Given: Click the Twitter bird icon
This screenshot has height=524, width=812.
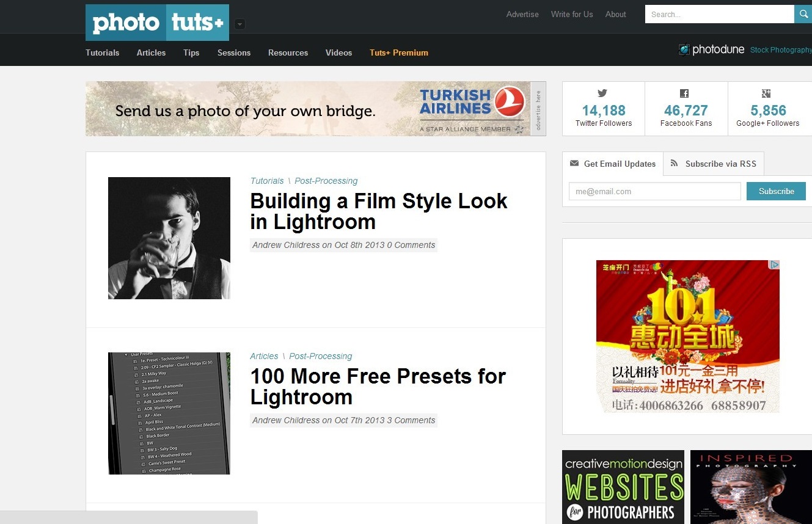Looking at the screenshot, I should pos(602,93).
